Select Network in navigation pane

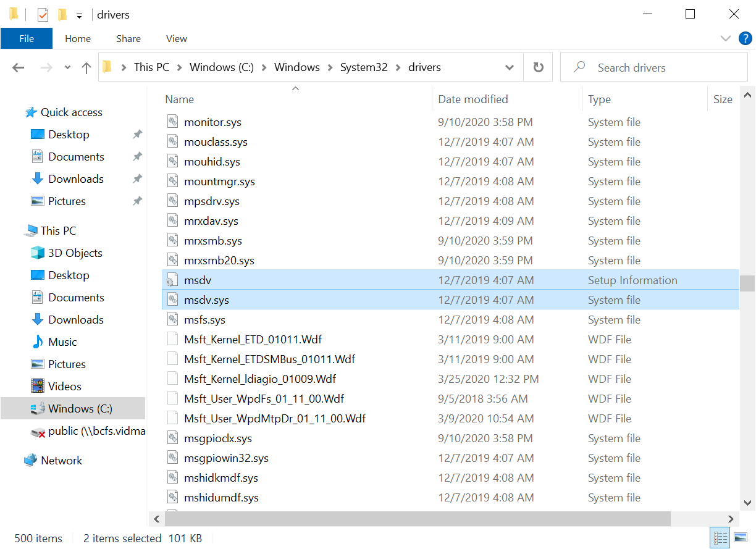[61, 461]
